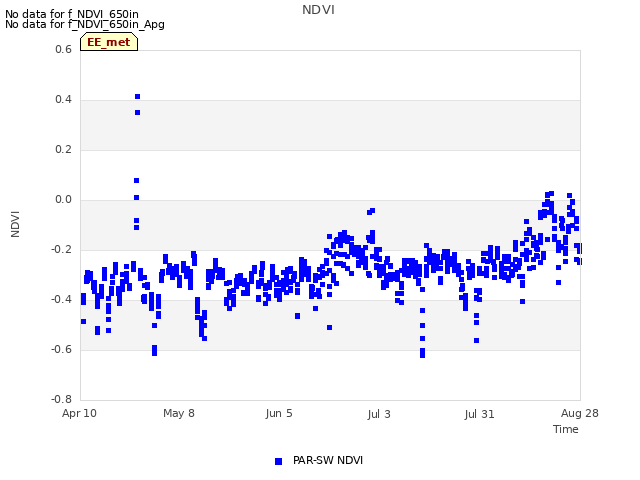Click the -0.2 y-axis tick label
Viewport: 640px width, 480px height.
click(61, 249)
